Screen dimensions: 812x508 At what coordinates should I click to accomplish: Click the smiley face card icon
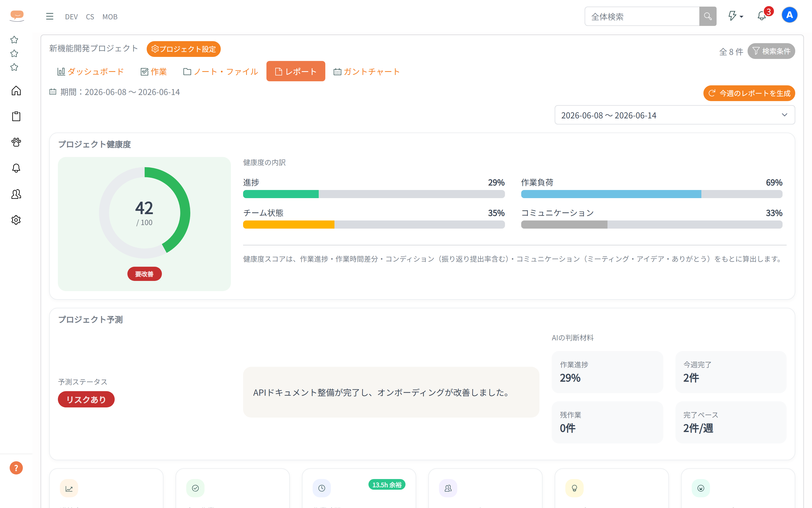pyautogui.click(x=701, y=488)
